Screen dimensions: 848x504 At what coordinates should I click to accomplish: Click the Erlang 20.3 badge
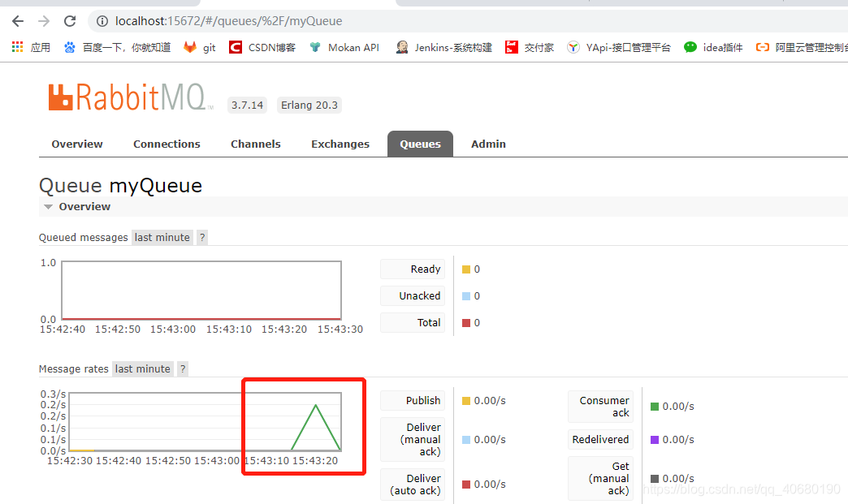click(x=309, y=105)
